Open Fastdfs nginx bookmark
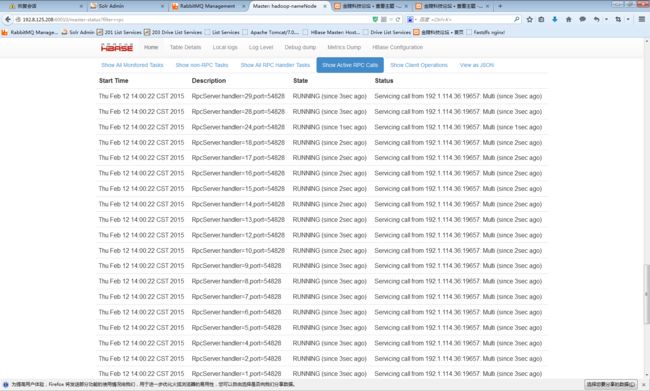Image resolution: width=650 pixels, height=391 pixels. 485,32
